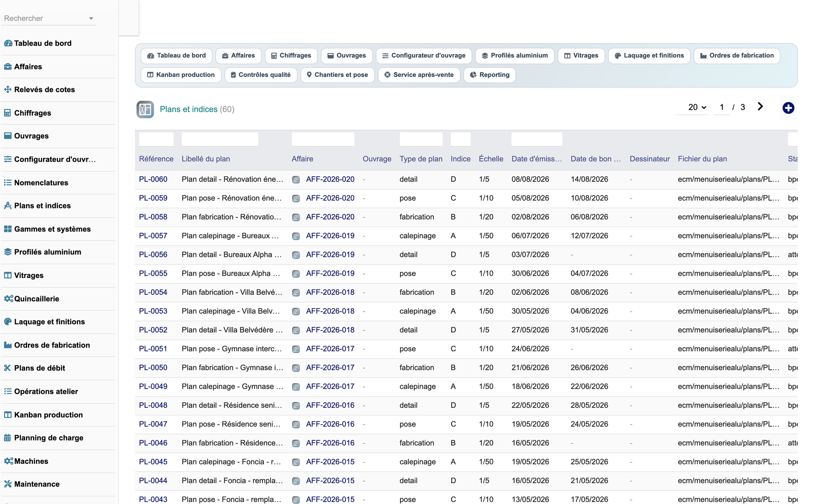Click the Laquage et finitions palette icon in sidebar
The image size is (815, 504).
click(x=8, y=322)
